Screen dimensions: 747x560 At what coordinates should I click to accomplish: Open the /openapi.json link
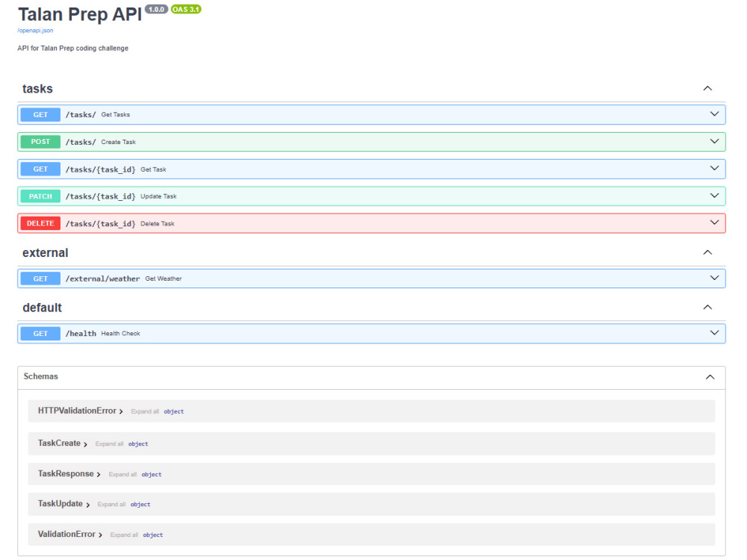35,31
